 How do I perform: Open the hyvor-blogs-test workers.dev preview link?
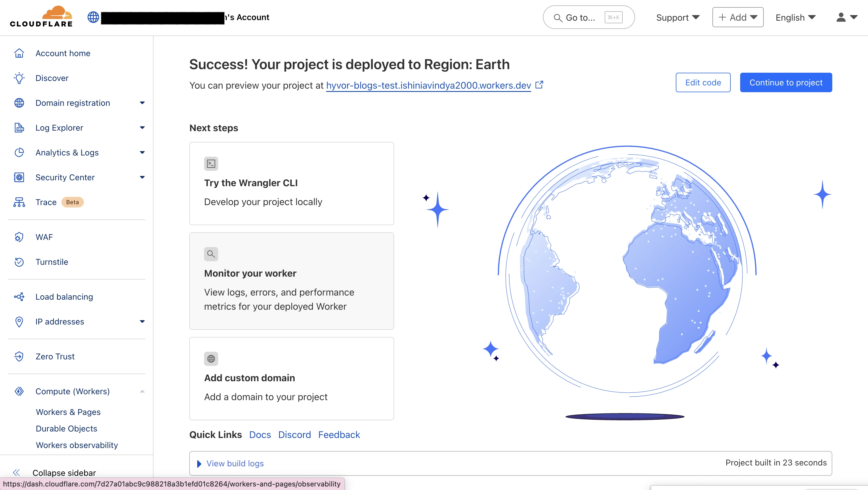[428, 85]
